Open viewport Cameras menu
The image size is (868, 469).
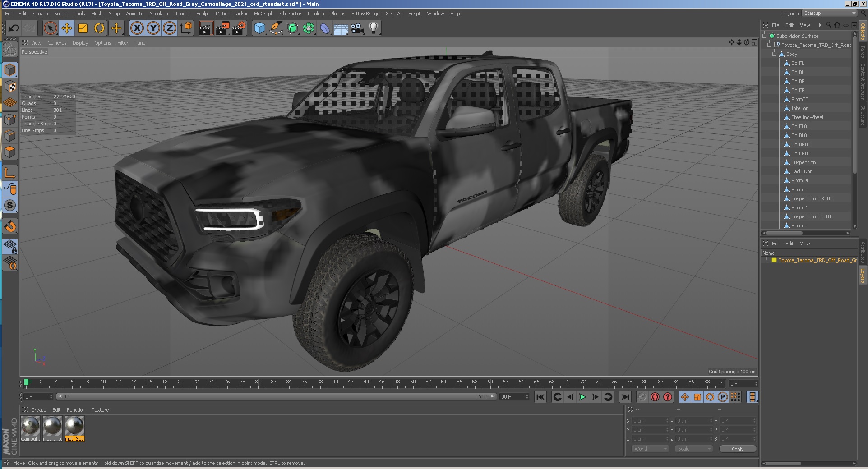pyautogui.click(x=57, y=43)
